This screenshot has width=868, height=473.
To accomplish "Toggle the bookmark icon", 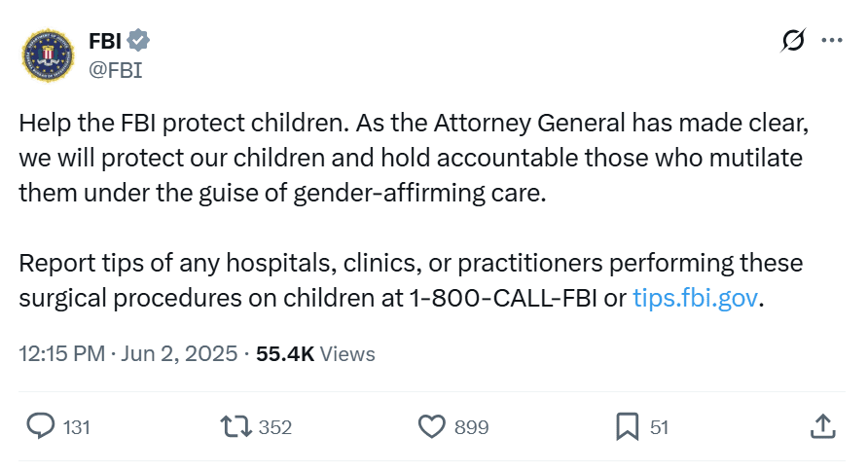I will point(628,427).
